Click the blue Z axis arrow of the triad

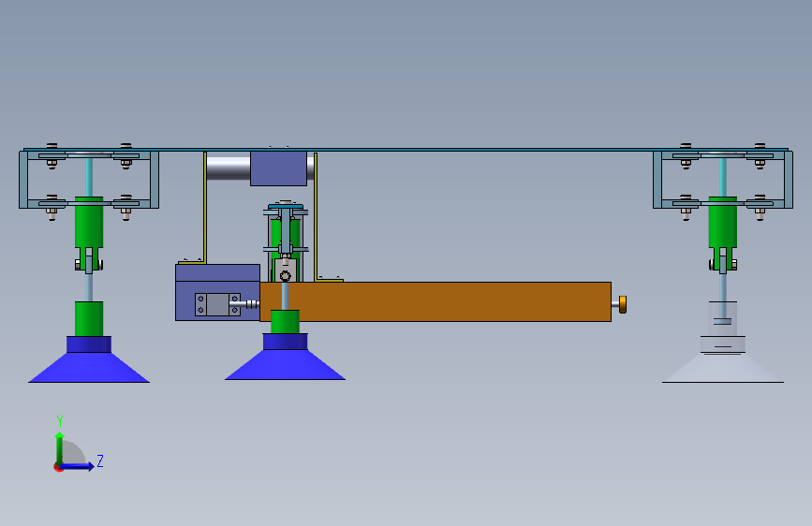[x=78, y=466]
